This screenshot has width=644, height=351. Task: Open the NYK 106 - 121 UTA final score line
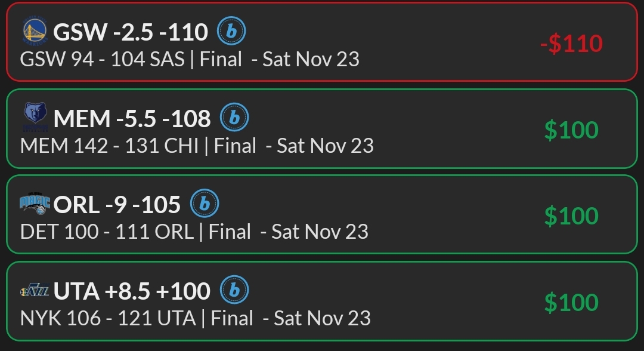tap(196, 318)
